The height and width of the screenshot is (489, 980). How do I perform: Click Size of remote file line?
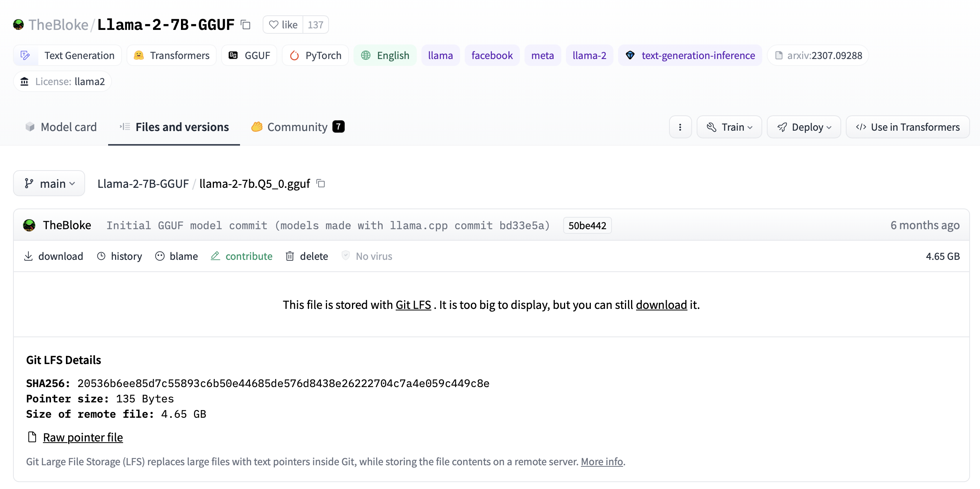click(x=116, y=414)
